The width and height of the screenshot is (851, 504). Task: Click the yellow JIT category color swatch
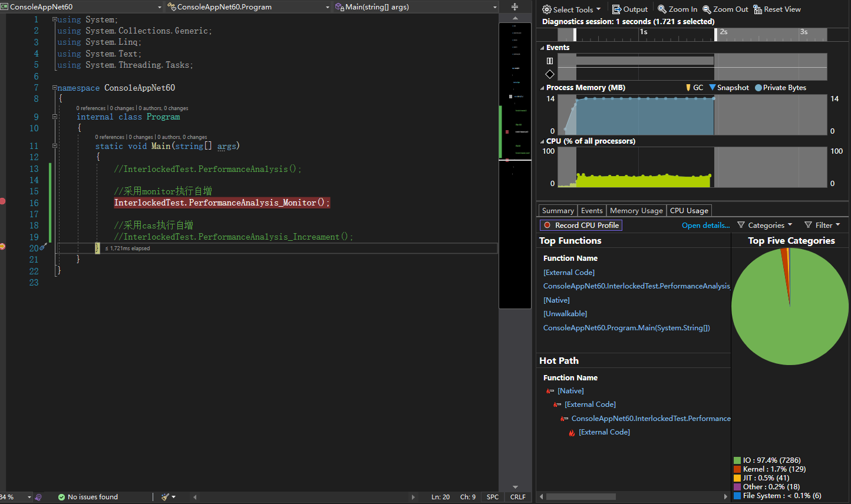[x=737, y=478]
